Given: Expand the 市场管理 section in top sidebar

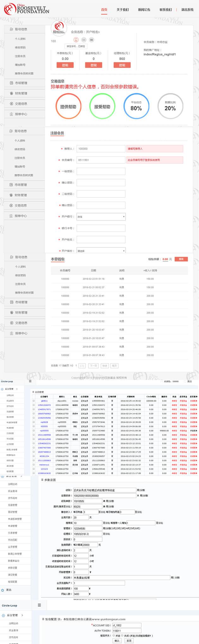Looking at the screenshot, I should (x=21, y=83).
